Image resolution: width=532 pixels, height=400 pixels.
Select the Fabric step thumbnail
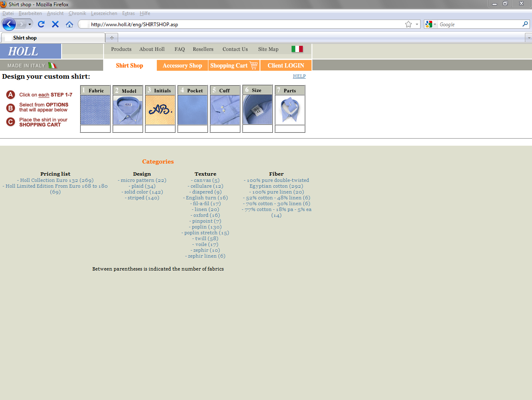click(95, 110)
